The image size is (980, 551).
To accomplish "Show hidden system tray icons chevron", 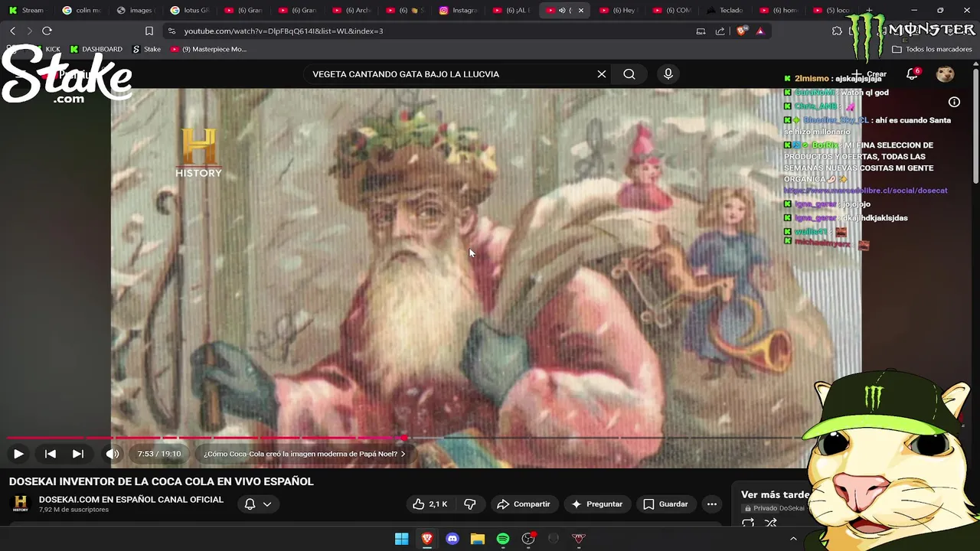I will [x=793, y=539].
